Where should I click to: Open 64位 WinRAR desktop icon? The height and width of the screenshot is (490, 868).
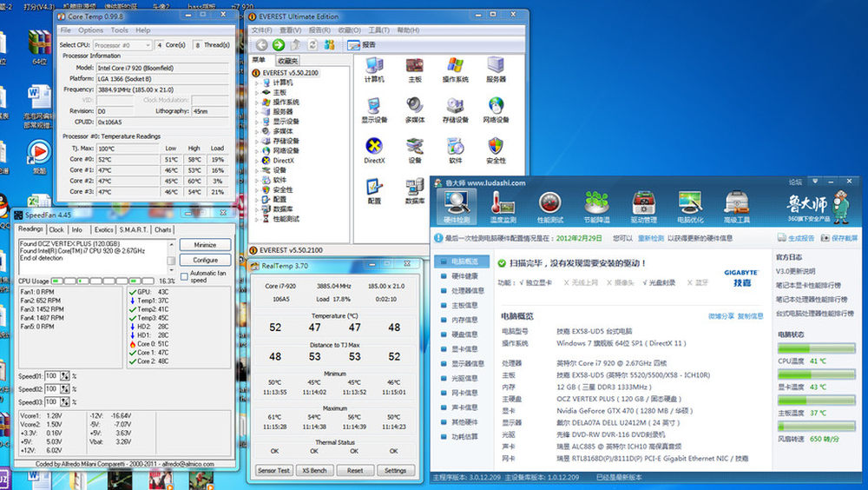40,47
